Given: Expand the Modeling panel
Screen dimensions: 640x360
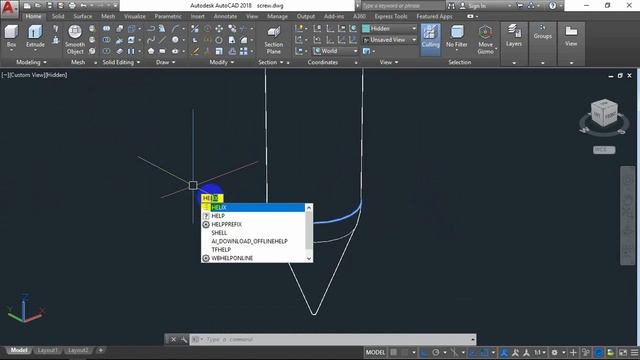Looking at the screenshot, I should [x=31, y=62].
